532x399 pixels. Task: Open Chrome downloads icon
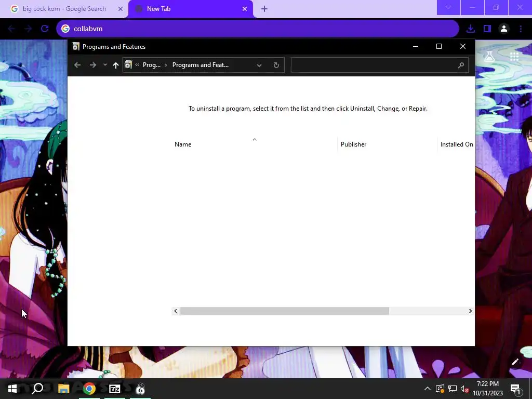tap(471, 29)
